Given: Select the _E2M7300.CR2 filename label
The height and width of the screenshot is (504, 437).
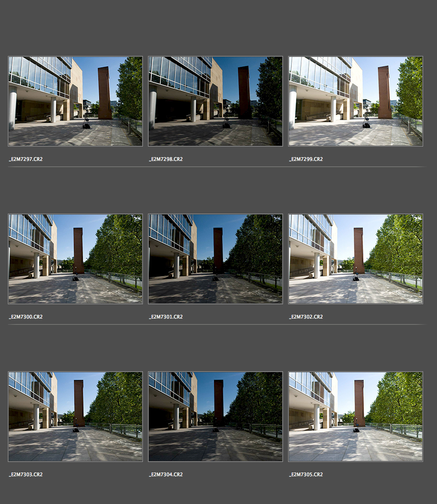Looking at the screenshot, I should (26, 317).
